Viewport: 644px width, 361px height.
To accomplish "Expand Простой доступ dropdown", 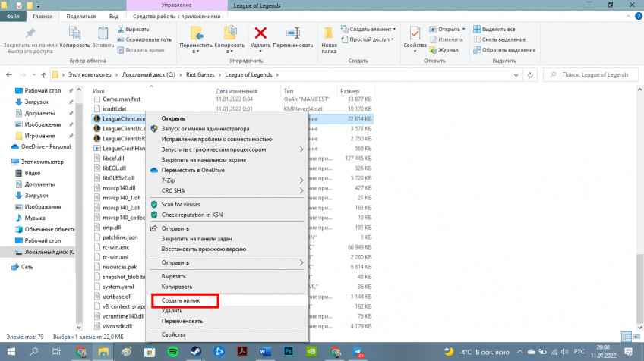I will (392, 39).
